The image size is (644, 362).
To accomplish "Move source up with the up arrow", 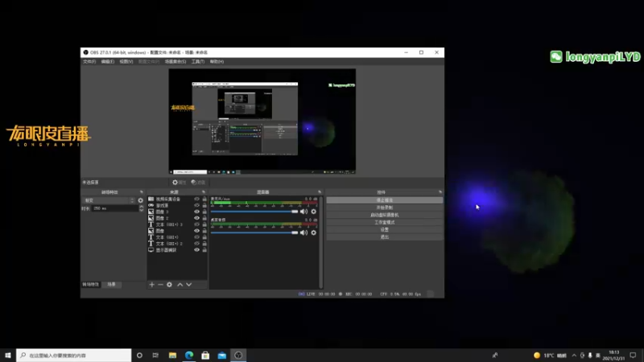I will click(180, 285).
